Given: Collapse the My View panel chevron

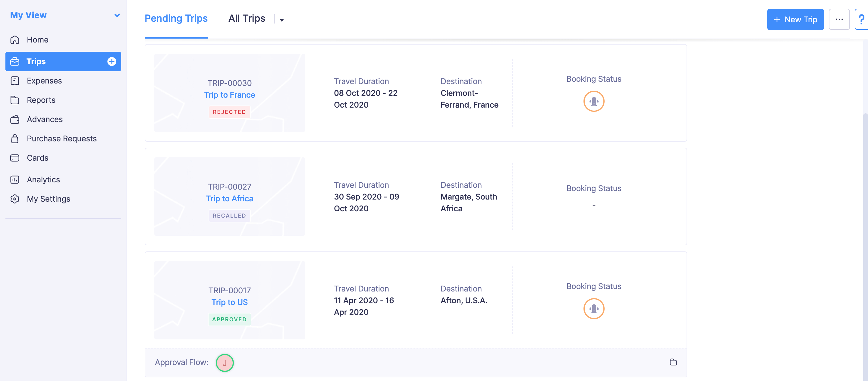Looking at the screenshot, I should click(x=117, y=15).
